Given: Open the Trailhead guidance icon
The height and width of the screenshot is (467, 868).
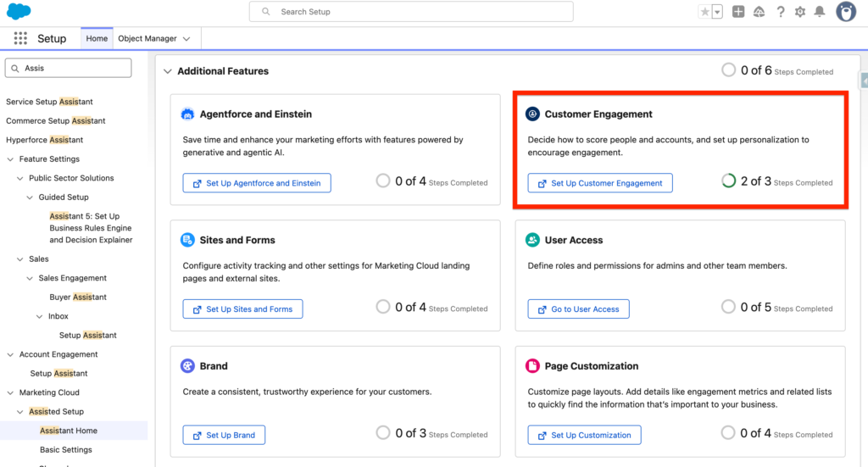Looking at the screenshot, I should 759,12.
